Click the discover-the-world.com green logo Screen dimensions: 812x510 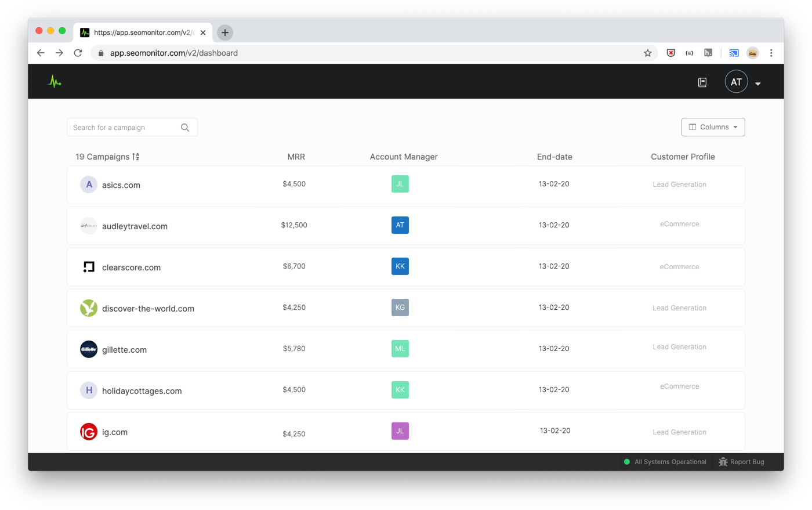[x=89, y=308]
